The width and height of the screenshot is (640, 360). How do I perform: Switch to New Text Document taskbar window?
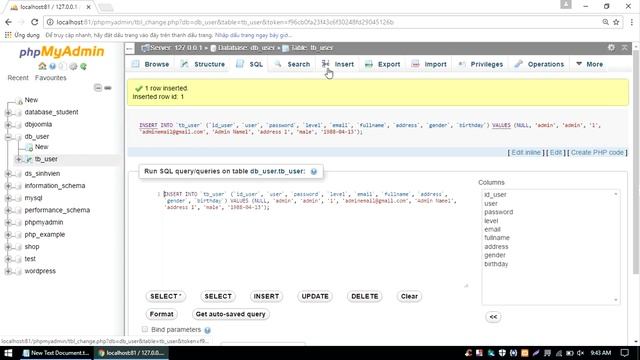pos(56,353)
